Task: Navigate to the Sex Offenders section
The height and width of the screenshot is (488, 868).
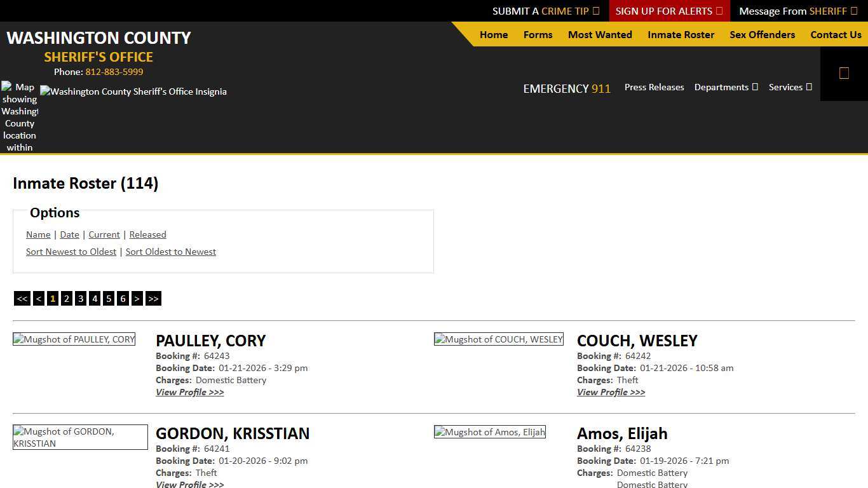Action: [x=762, y=34]
